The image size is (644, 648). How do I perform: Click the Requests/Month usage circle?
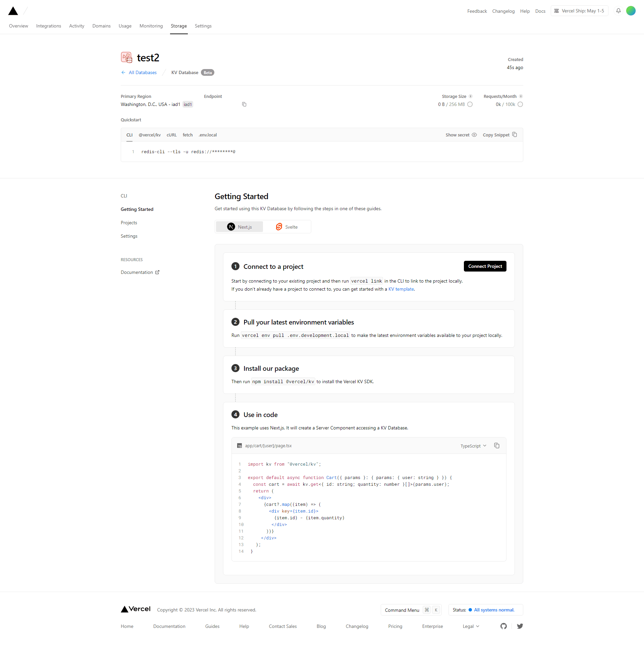[x=520, y=104]
